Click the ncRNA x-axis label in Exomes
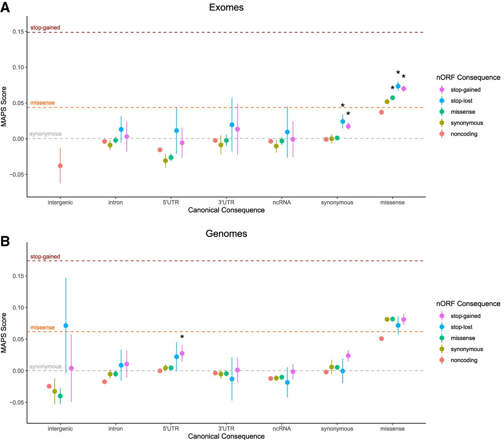This screenshot has height=440, width=504. (x=282, y=202)
